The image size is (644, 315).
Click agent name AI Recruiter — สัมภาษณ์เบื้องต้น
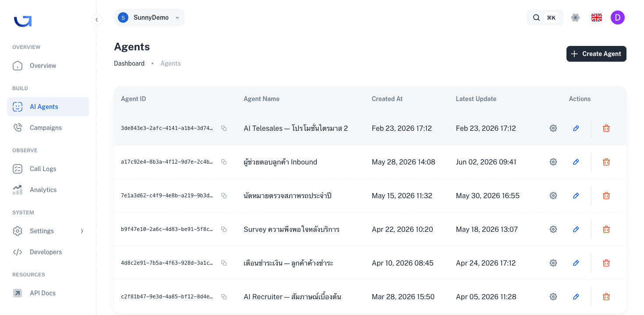coord(292,297)
